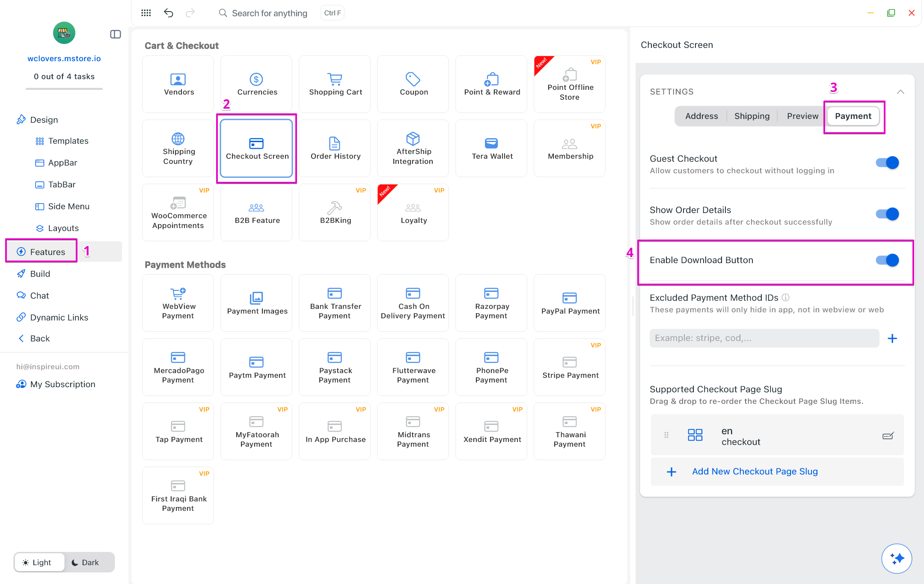The image size is (924, 584).
Task: Open the Coupon feature tile
Action: point(413,84)
